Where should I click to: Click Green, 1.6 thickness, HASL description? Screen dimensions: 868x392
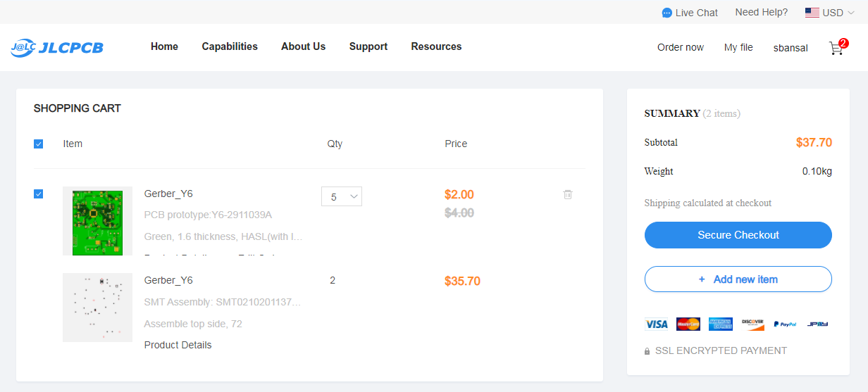(x=223, y=236)
